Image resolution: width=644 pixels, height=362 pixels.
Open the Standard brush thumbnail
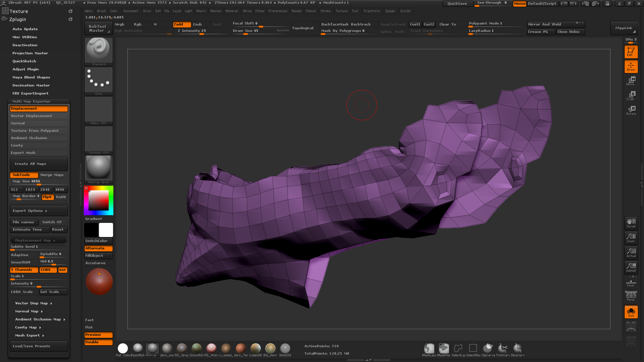(99, 51)
